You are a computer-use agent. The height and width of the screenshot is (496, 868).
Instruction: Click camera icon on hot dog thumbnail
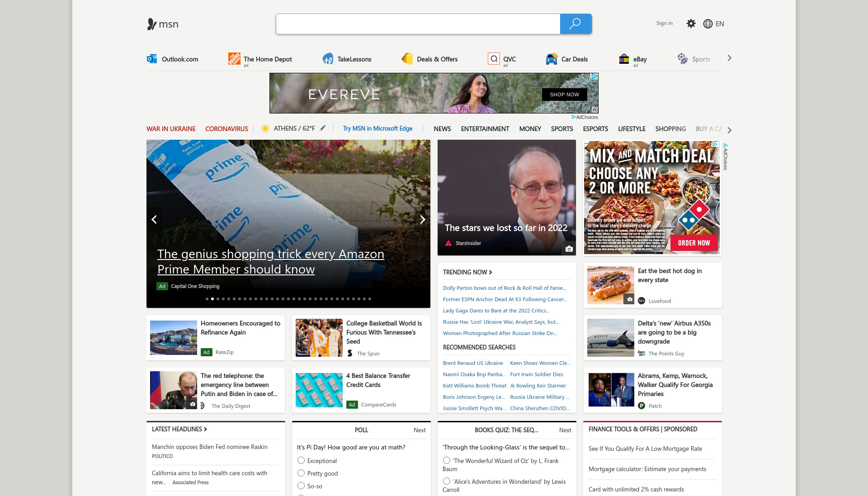(x=629, y=299)
